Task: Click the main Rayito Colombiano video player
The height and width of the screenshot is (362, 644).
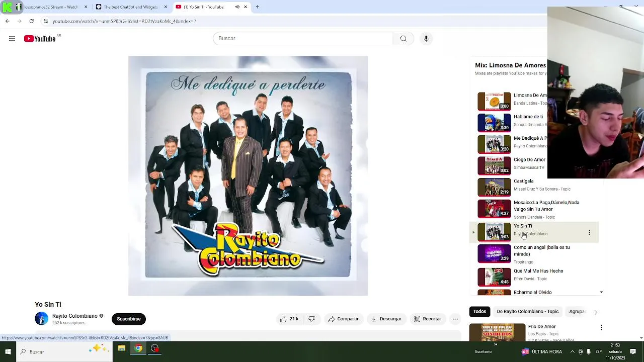Action: (248, 175)
